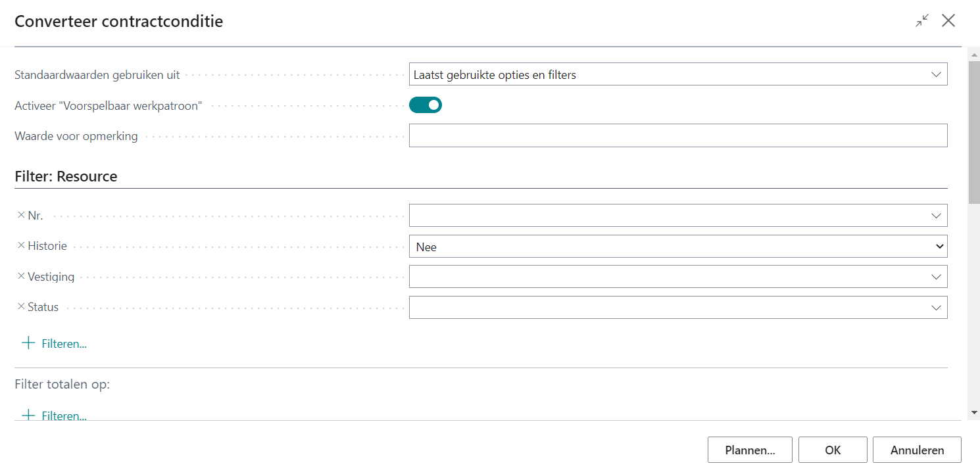Screen dimensions: 980x476
Task: Click the plus icon under Filter: Resource
Action: [x=28, y=343]
